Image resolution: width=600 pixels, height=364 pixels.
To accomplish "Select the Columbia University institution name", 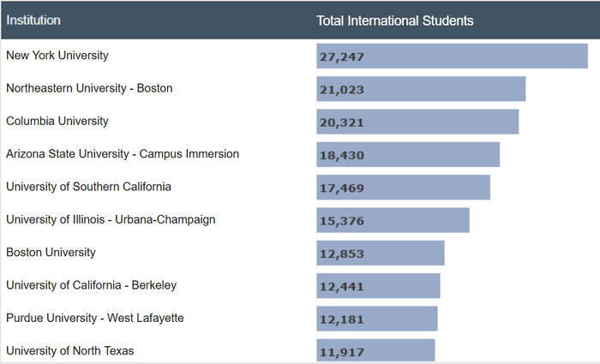I will pos(57,121).
